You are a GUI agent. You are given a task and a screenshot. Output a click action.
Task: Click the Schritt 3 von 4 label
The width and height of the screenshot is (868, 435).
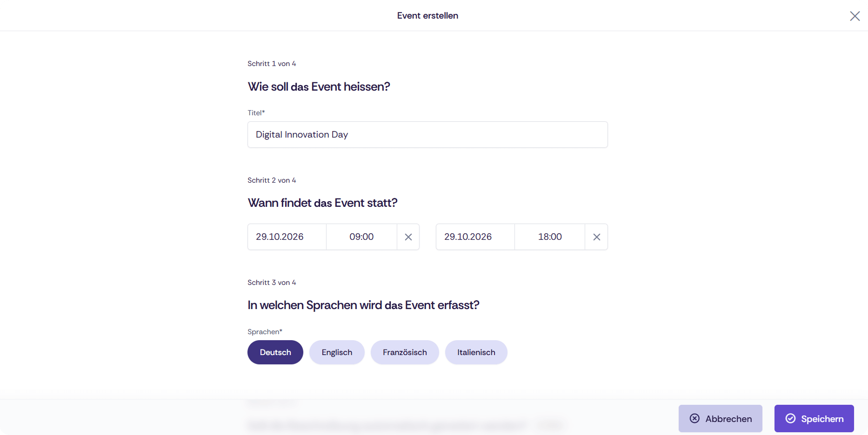tap(272, 283)
